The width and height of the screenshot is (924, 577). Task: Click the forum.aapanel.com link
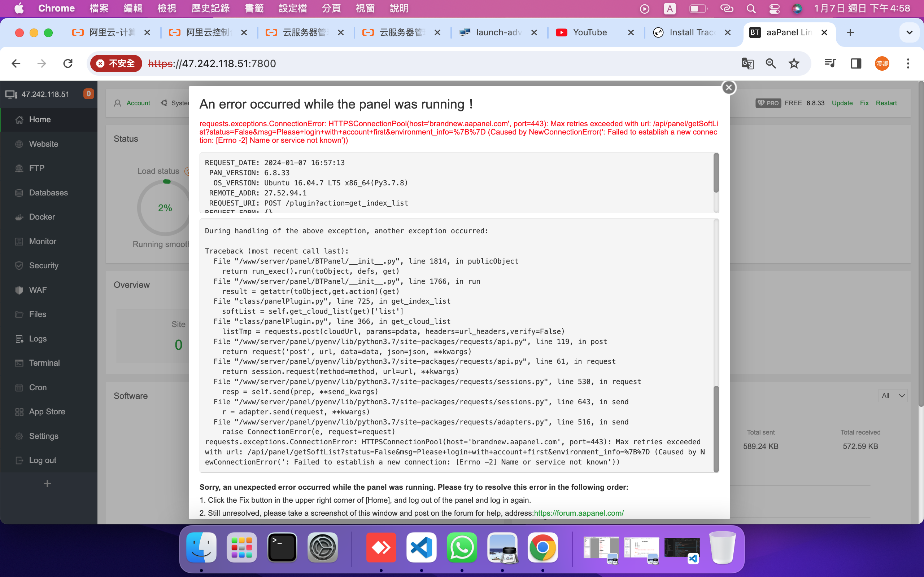tap(579, 513)
